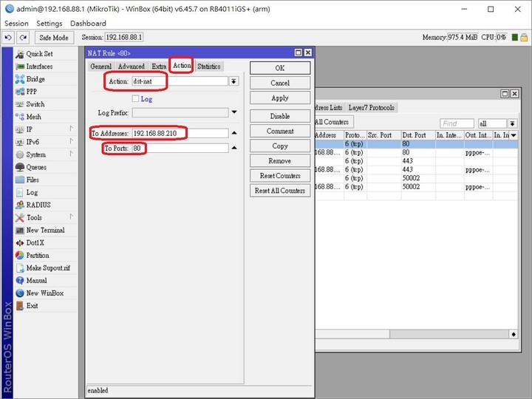
Task: Click the Session address field
Action: pos(124,38)
